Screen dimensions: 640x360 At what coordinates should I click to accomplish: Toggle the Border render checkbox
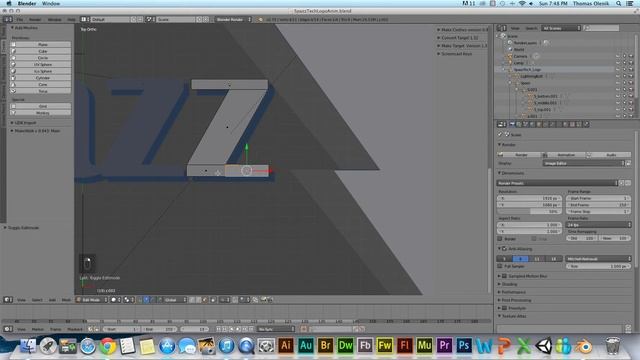tap(500, 239)
